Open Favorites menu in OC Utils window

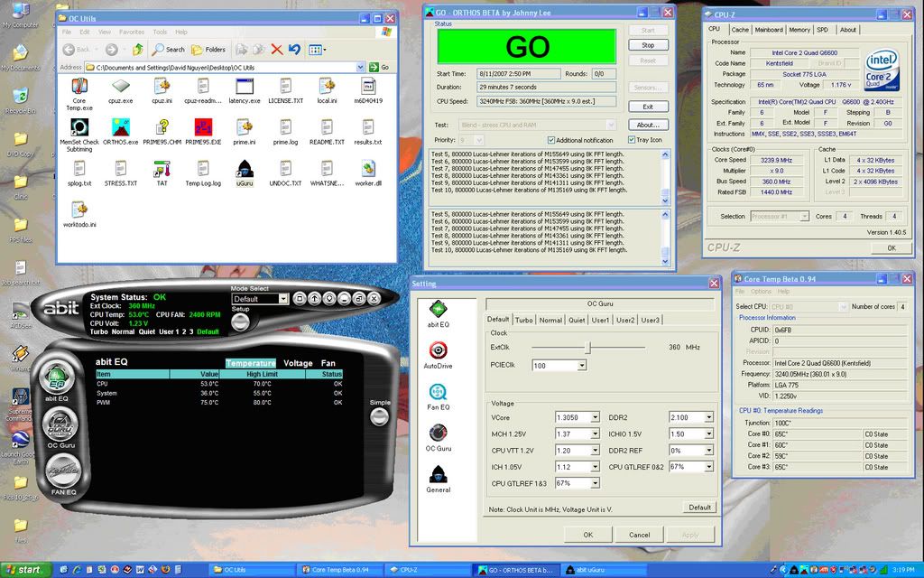132,32
